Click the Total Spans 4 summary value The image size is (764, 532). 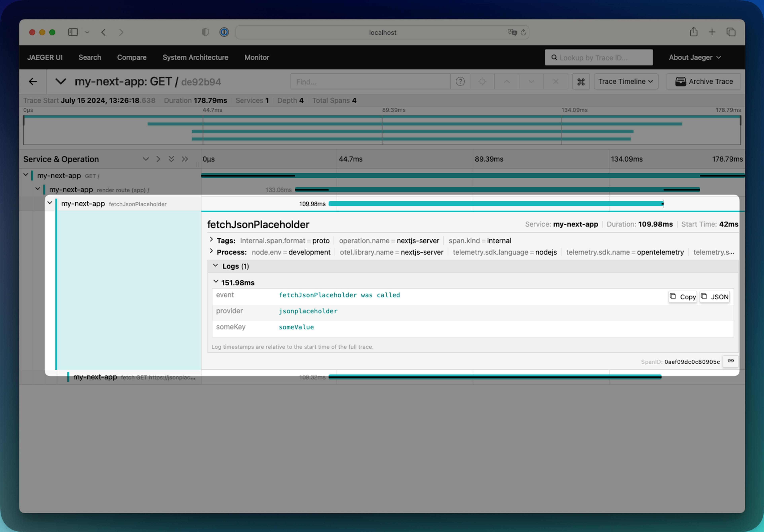tap(354, 101)
